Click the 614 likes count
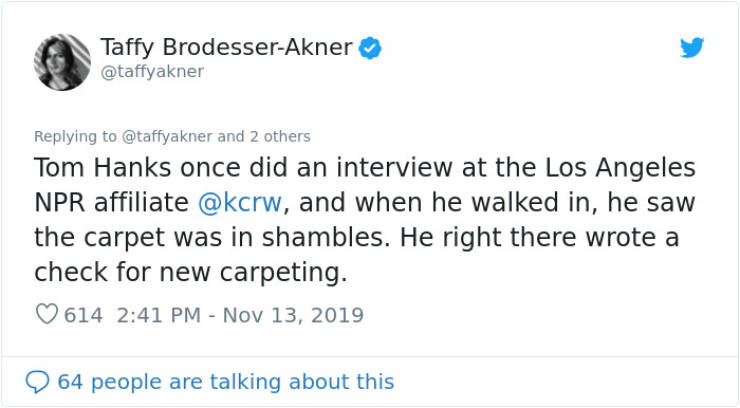The height and width of the screenshot is (408, 740). tap(83, 315)
